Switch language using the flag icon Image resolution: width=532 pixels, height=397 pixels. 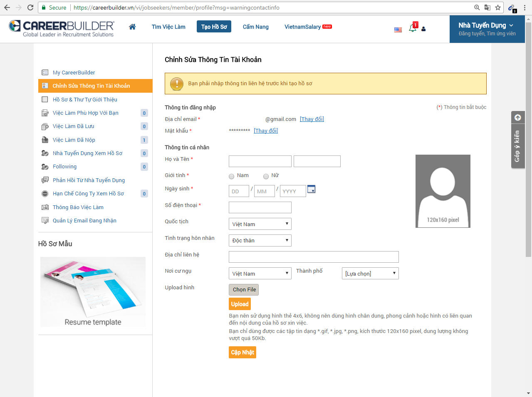[398, 30]
